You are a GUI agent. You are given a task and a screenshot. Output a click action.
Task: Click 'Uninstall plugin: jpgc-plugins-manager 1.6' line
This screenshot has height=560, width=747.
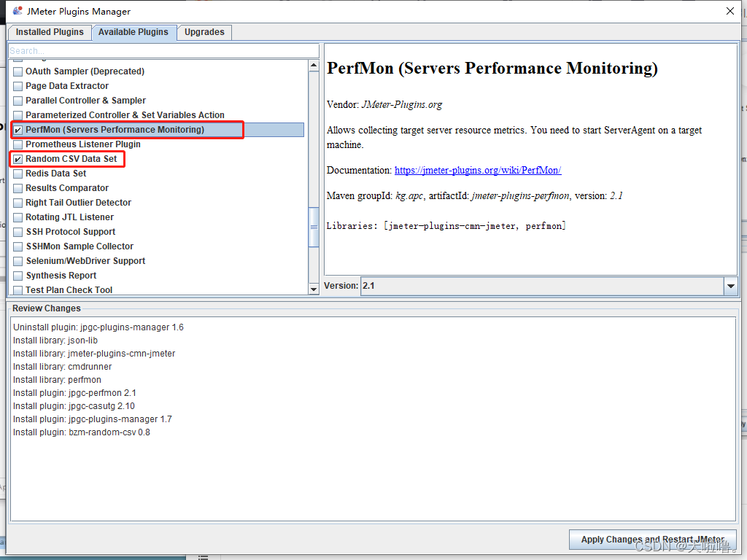click(98, 327)
